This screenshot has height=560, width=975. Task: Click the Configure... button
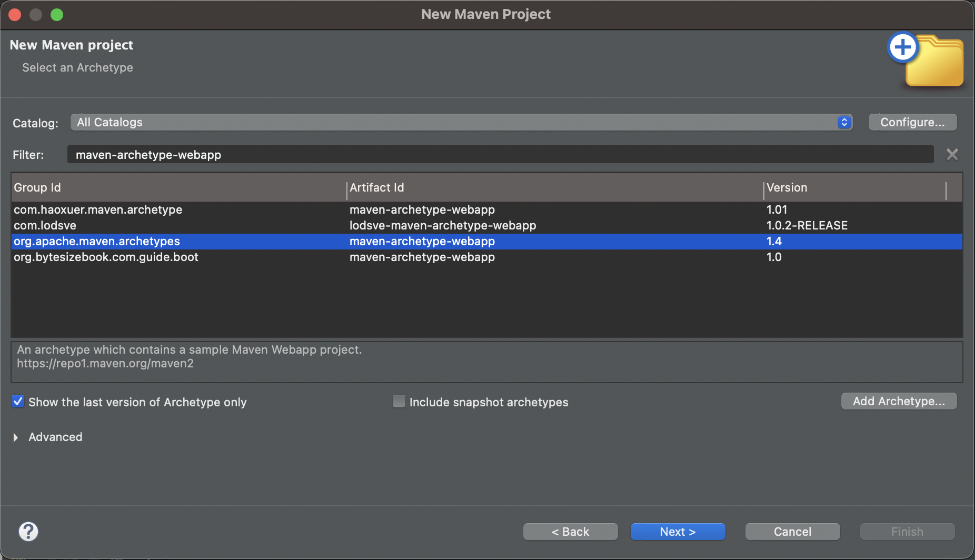pyautogui.click(x=912, y=122)
